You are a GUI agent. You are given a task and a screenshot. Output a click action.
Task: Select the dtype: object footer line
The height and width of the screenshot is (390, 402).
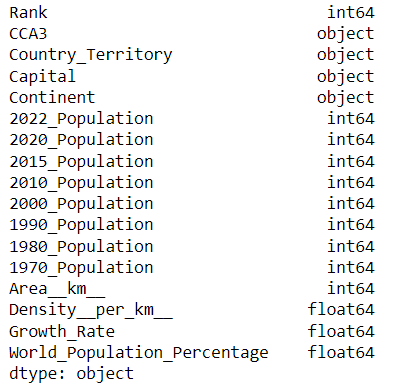72,374
